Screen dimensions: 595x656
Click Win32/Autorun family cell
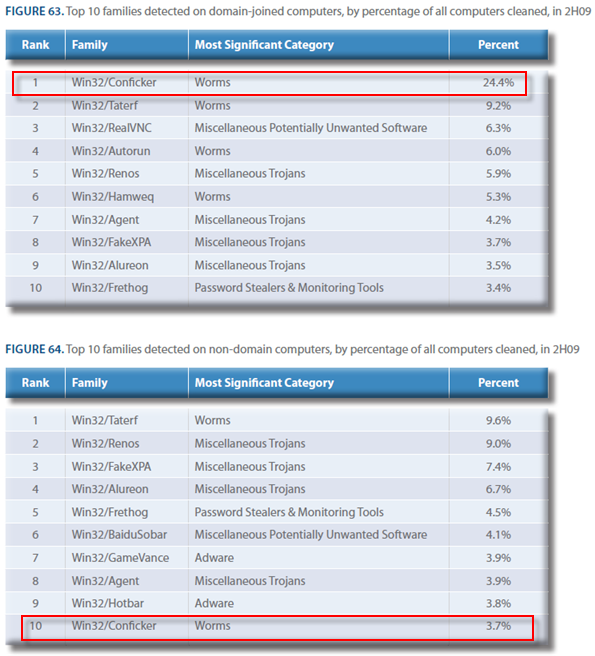point(111,151)
